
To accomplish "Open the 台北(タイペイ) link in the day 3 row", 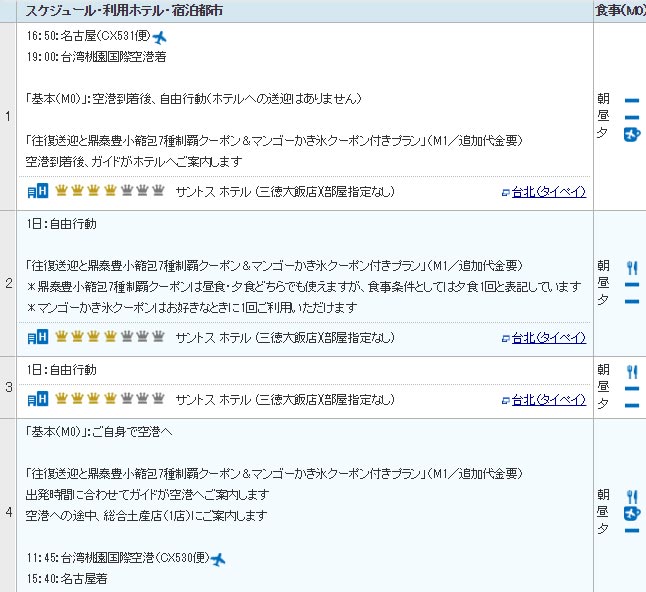I will 549,400.
